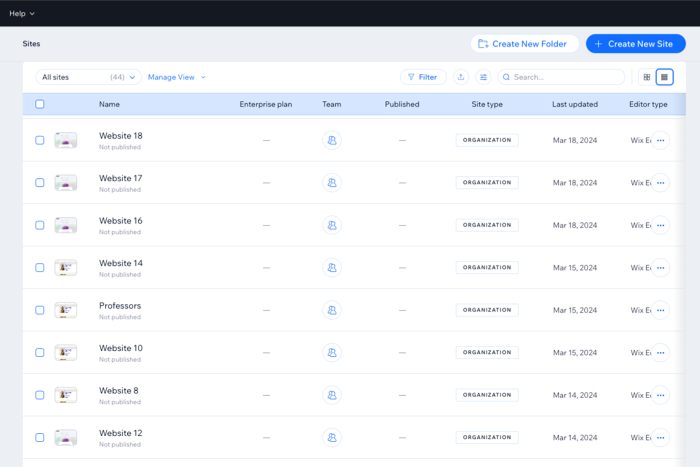700x467 pixels.
Task: Click Mar 14, 2024 date for Website 8
Action: coord(575,395)
